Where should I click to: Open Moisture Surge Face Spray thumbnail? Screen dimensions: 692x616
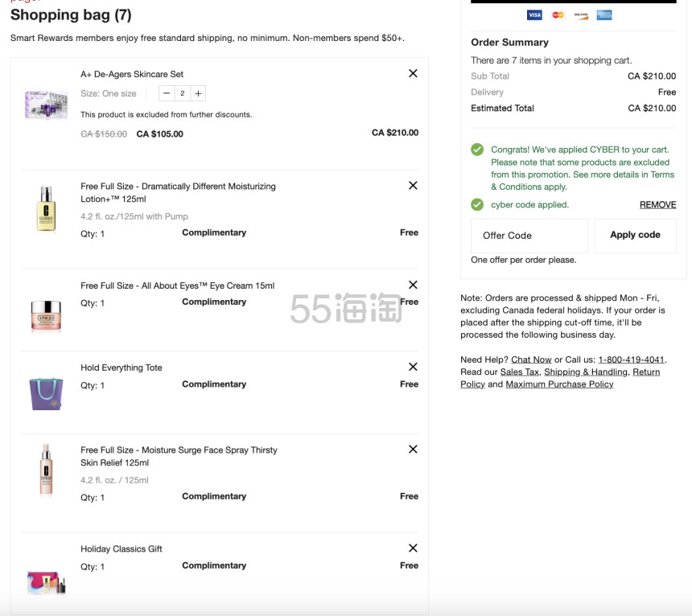(x=46, y=470)
